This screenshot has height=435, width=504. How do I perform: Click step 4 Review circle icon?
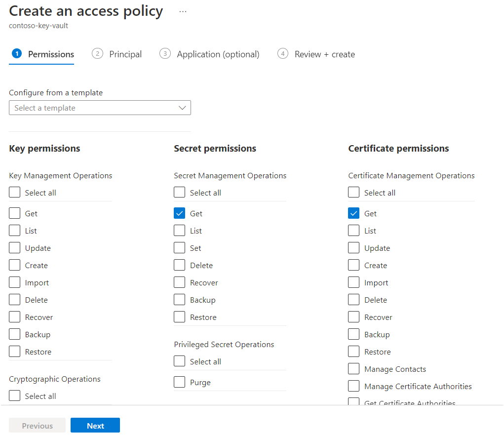click(x=283, y=54)
